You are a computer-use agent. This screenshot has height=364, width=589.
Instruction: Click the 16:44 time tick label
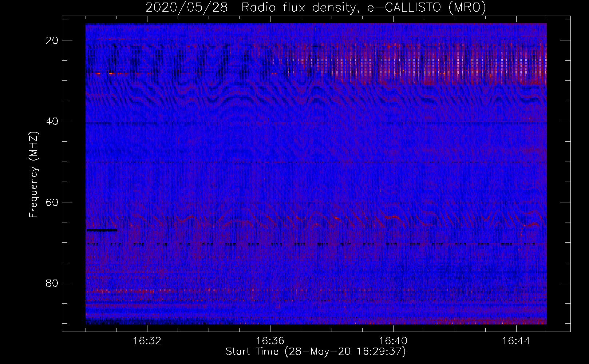click(x=516, y=341)
